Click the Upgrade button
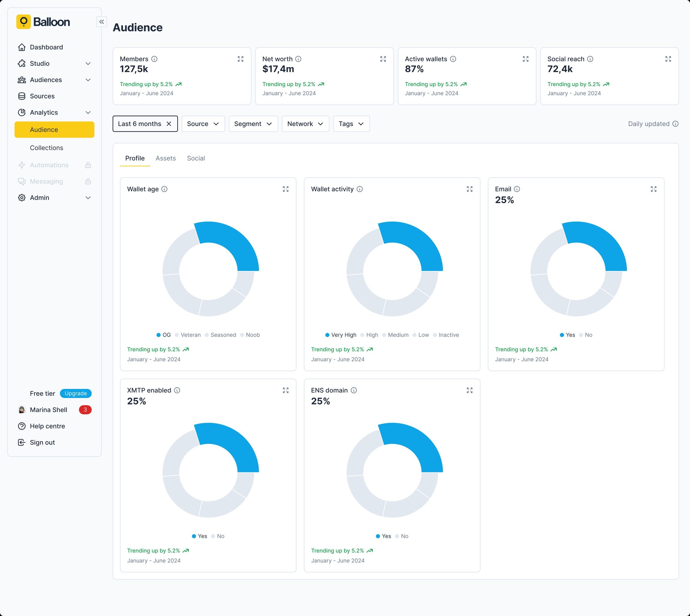 coord(75,393)
